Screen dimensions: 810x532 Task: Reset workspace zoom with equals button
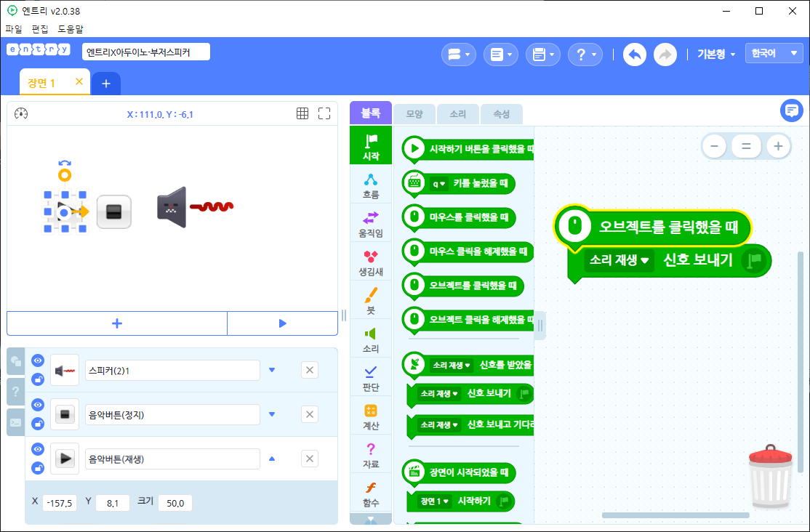[746, 146]
